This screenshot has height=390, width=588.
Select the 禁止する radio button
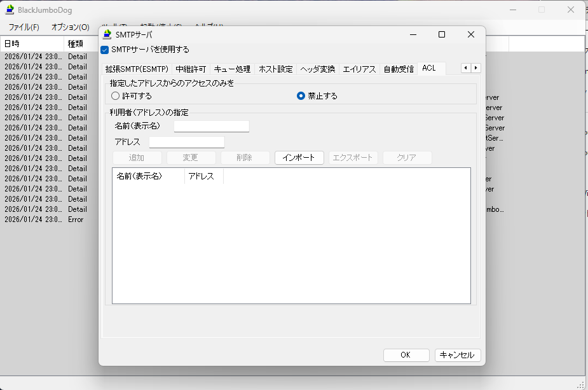click(x=301, y=96)
